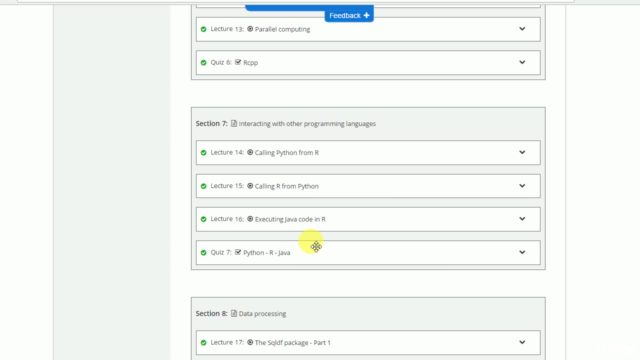This screenshot has height=360, width=640.
Task: Expand the Quiz 6 Rcpp row
Action: (x=522, y=62)
